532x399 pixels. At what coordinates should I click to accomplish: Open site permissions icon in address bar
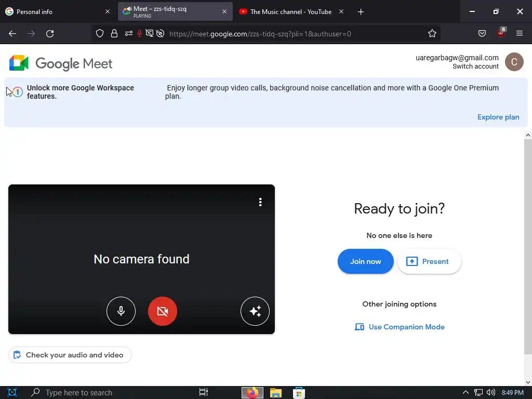pyautogui.click(x=129, y=33)
